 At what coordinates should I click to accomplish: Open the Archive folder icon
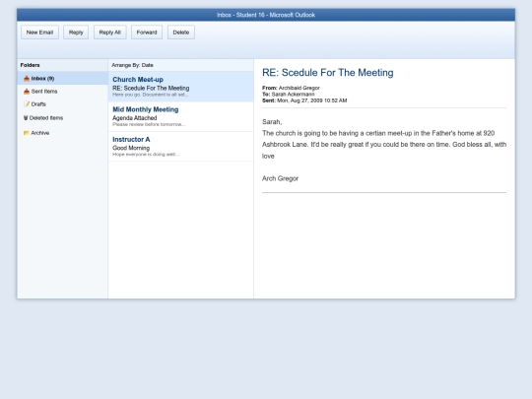[27, 133]
